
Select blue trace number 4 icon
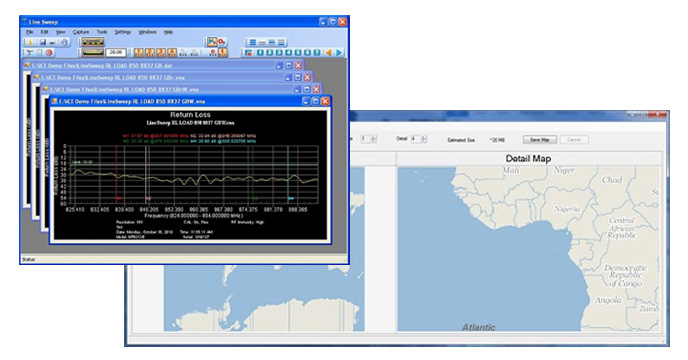pyautogui.click(x=288, y=52)
